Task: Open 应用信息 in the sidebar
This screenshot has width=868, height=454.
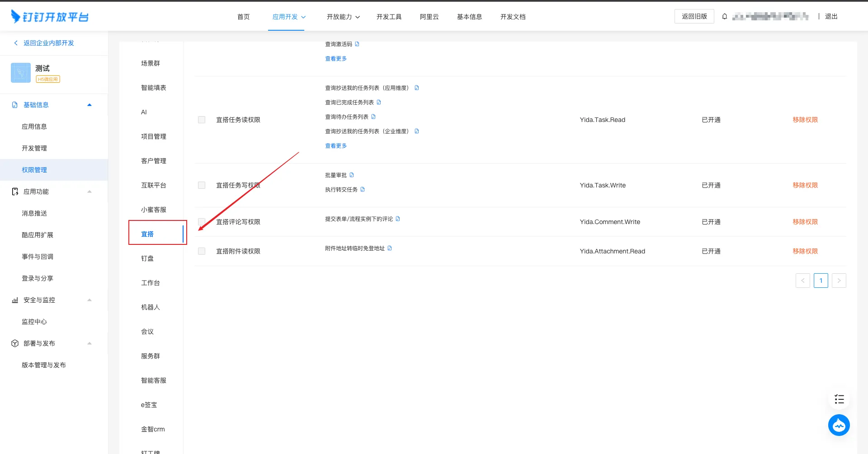Action: pos(34,126)
